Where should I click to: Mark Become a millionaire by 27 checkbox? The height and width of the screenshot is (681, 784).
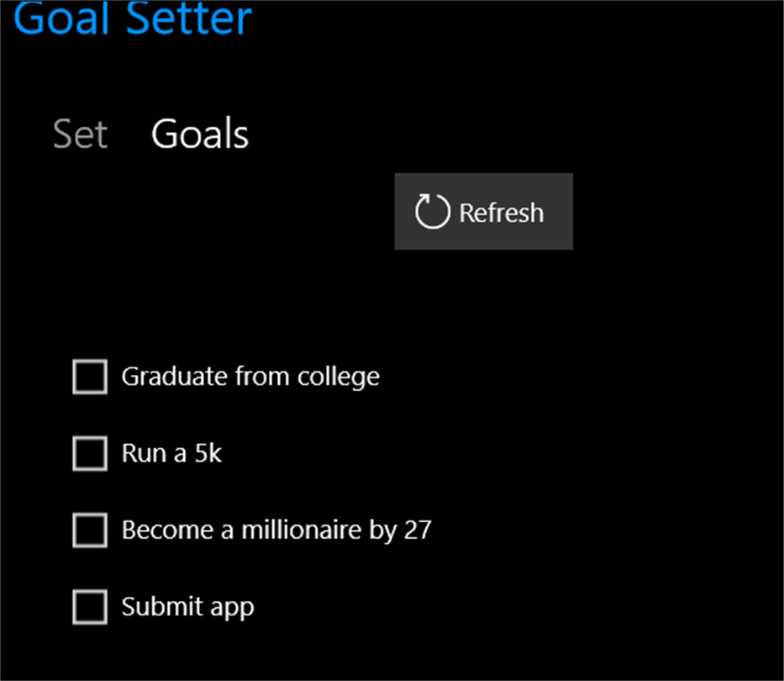pos(90,531)
